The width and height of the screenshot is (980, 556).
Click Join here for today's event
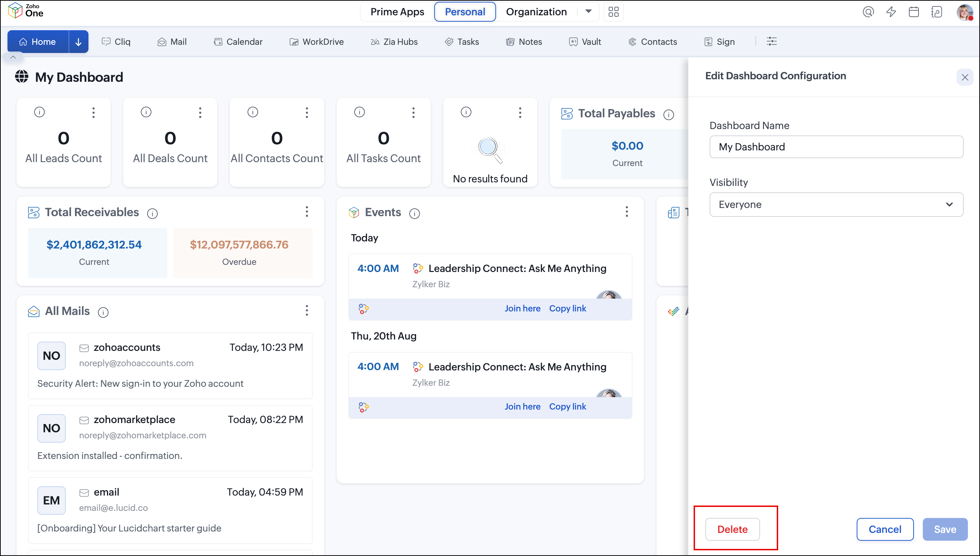(x=522, y=309)
